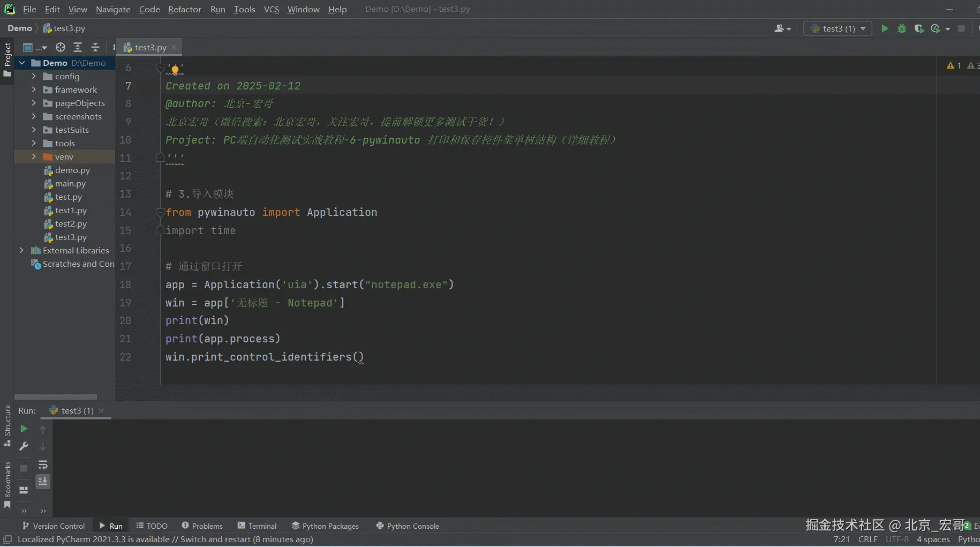
Task: Click the yellow warning indicator in editor
Action: [954, 65]
